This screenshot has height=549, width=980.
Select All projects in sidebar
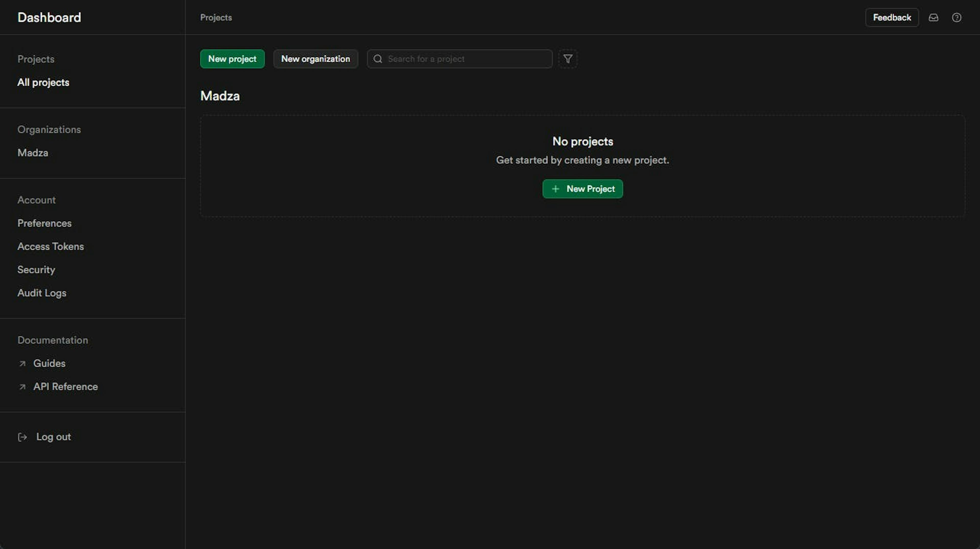[x=43, y=83]
